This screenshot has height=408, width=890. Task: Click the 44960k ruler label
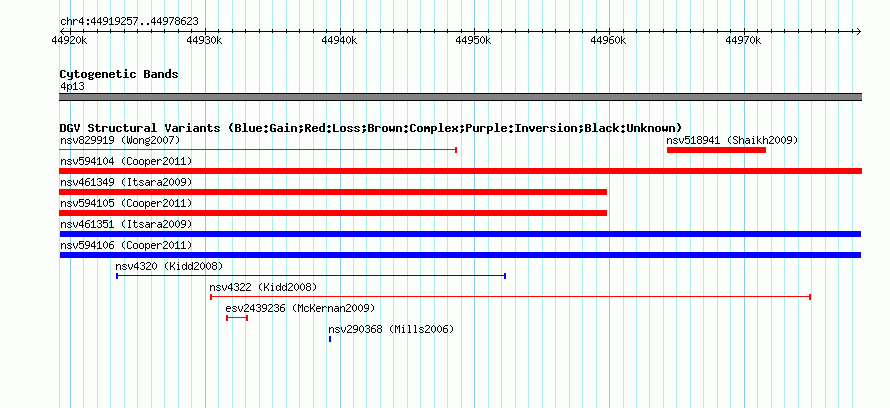point(608,40)
